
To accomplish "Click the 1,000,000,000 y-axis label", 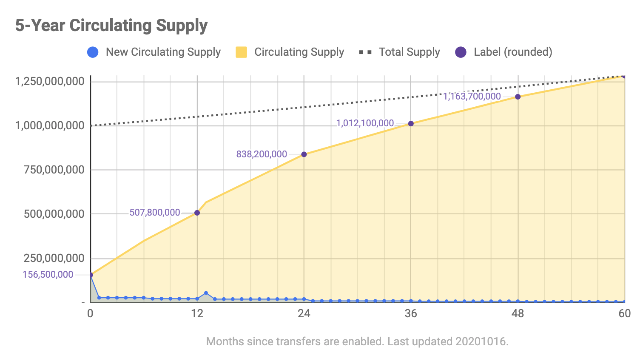I will click(50, 126).
